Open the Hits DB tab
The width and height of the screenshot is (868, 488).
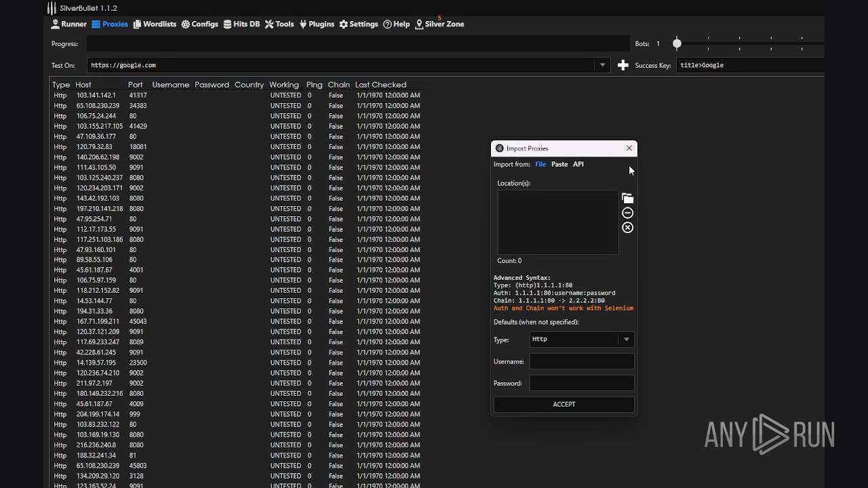click(x=241, y=24)
